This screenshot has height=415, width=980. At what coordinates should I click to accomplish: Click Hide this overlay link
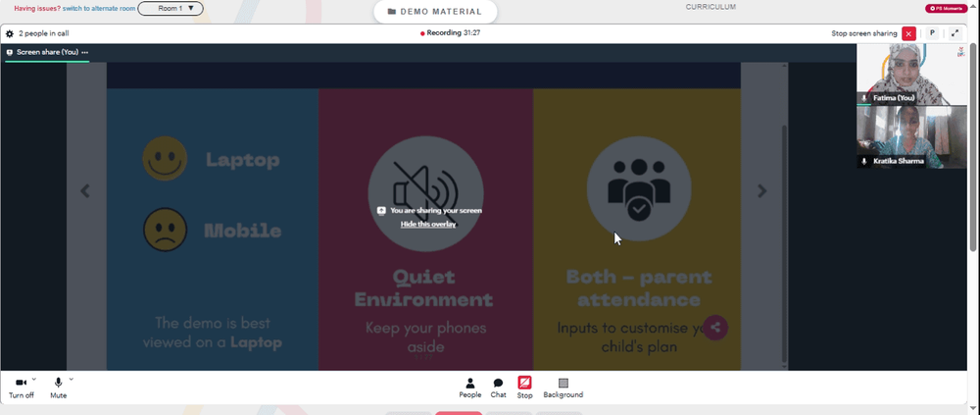click(x=428, y=224)
